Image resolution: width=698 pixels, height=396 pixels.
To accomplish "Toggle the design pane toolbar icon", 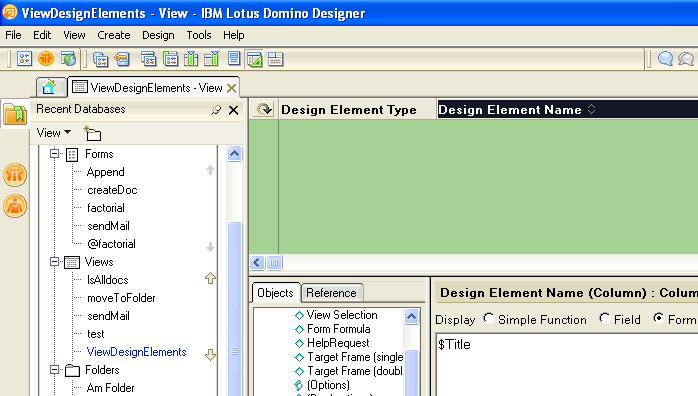I will click(x=255, y=59).
